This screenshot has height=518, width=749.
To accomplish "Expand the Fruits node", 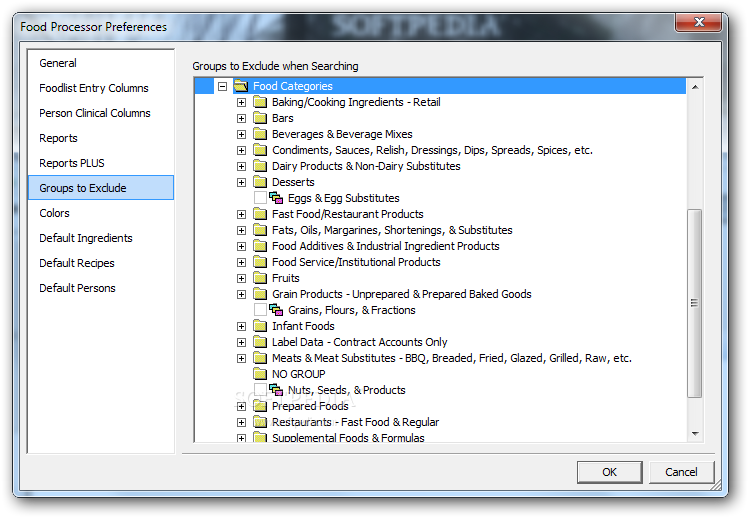I will (x=241, y=278).
